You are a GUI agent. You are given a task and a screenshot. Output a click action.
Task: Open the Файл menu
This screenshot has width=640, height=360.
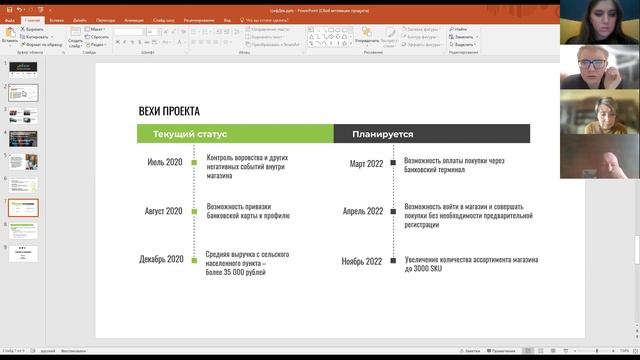[10, 20]
